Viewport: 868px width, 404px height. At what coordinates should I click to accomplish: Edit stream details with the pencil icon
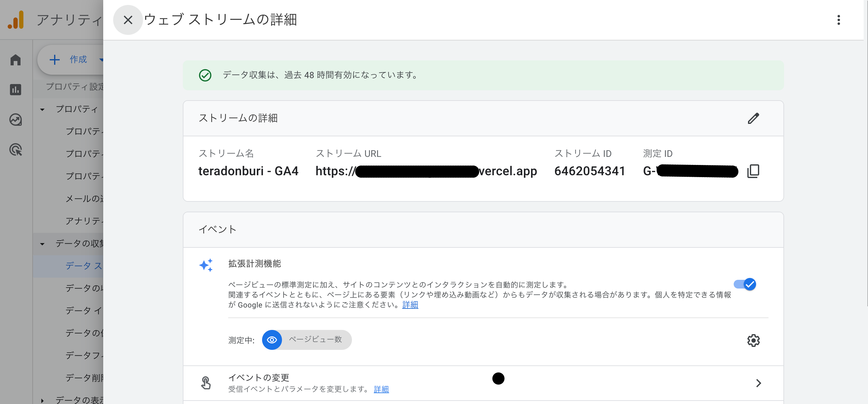tap(754, 118)
